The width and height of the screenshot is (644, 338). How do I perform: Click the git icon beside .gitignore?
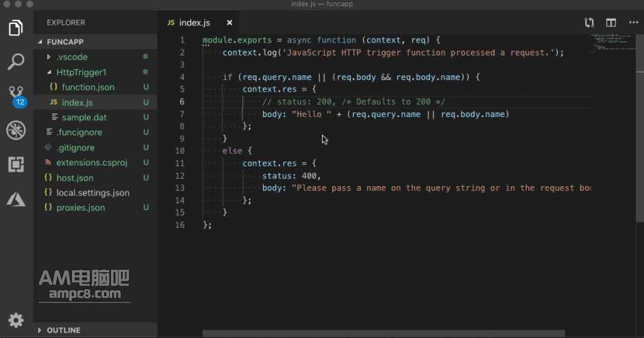click(48, 147)
